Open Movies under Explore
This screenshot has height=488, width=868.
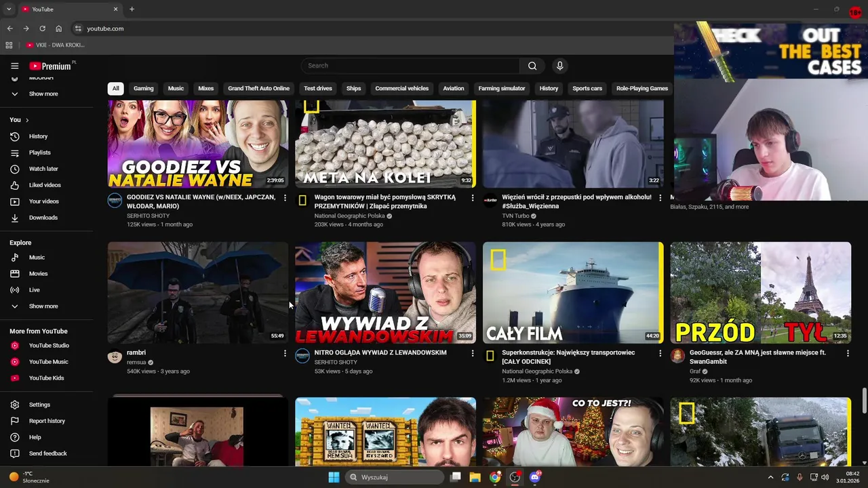click(38, 274)
